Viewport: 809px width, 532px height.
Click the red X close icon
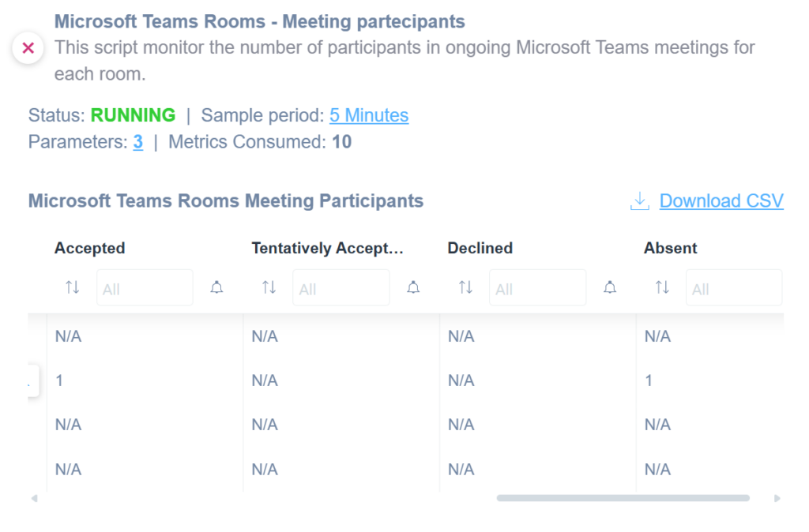(x=28, y=48)
